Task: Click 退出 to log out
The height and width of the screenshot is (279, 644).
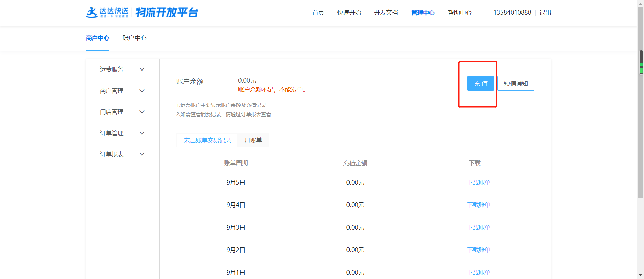Action: tap(545, 13)
